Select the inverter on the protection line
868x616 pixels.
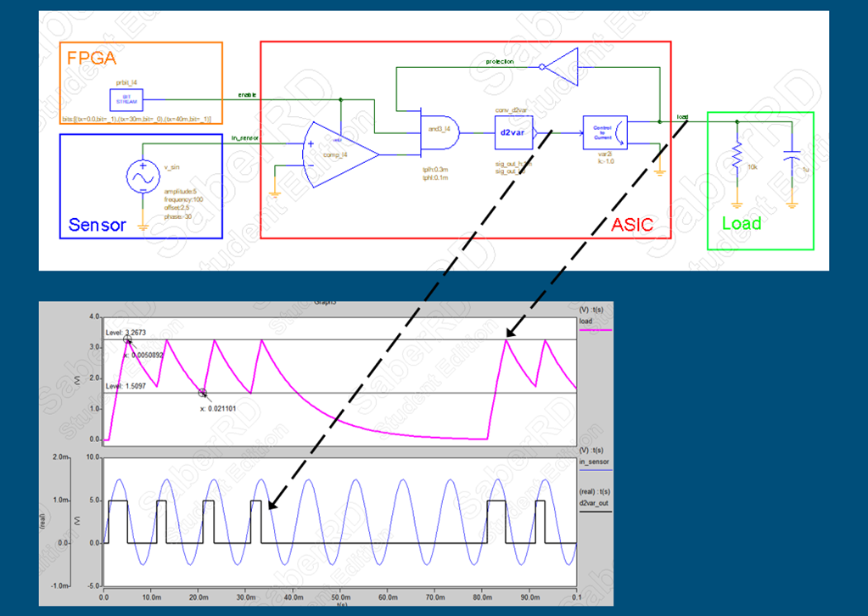coord(560,64)
